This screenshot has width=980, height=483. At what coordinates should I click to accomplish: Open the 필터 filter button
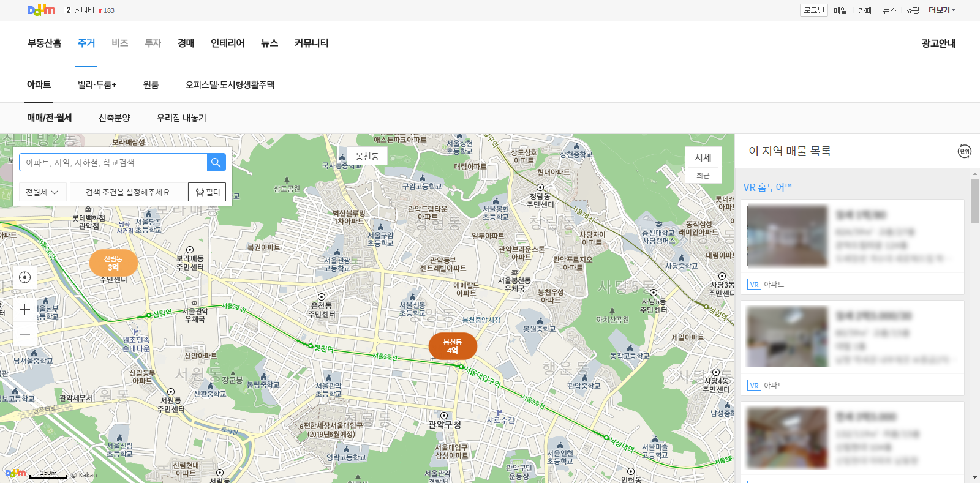coord(207,192)
